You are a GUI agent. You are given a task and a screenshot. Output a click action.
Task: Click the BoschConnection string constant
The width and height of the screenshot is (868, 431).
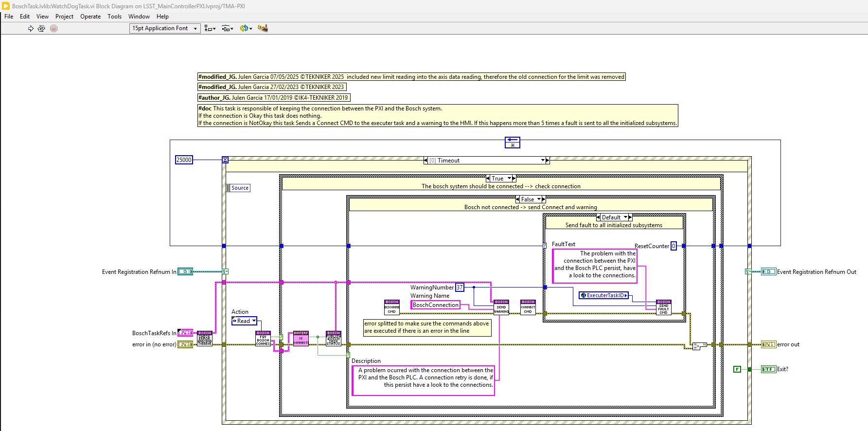[x=436, y=305]
